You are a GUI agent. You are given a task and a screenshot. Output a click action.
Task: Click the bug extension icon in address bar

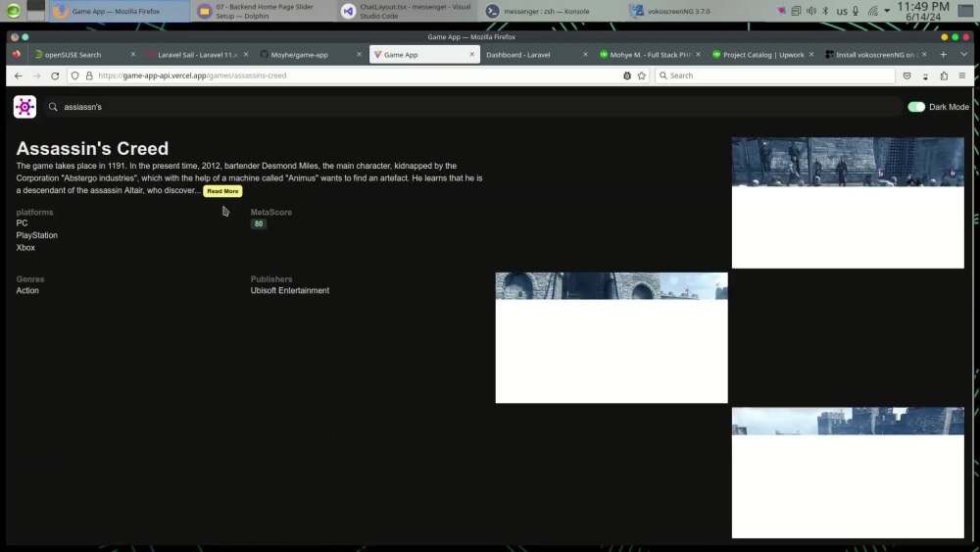pyautogui.click(x=627, y=75)
